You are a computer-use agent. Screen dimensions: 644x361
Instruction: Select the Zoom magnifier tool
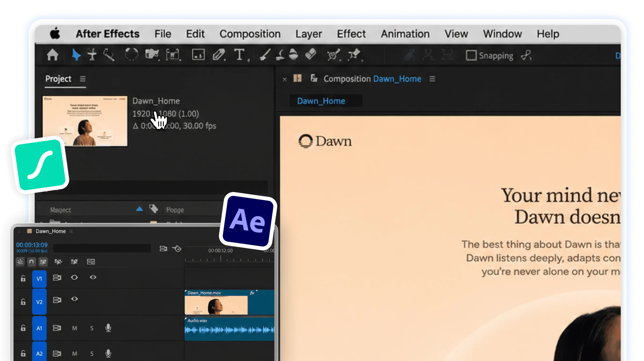coord(109,55)
